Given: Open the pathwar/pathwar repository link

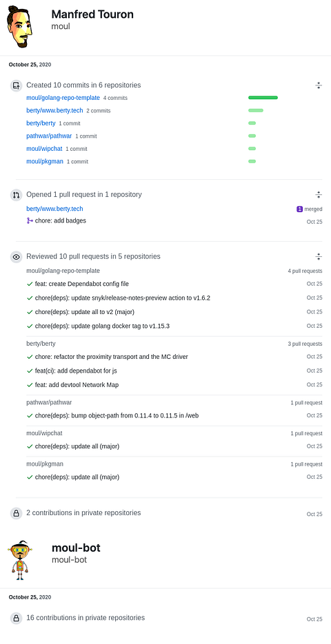Looking at the screenshot, I should tap(49, 136).
